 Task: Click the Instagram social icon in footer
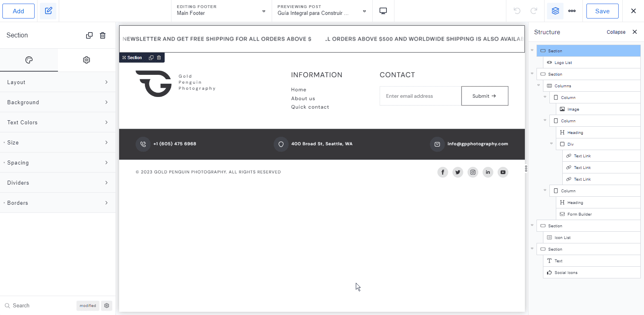(473, 172)
